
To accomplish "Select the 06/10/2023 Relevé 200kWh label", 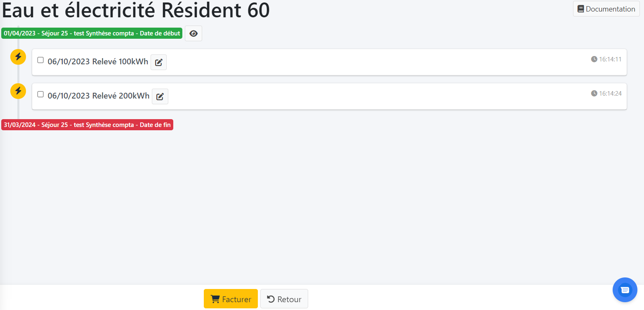I will coord(99,96).
